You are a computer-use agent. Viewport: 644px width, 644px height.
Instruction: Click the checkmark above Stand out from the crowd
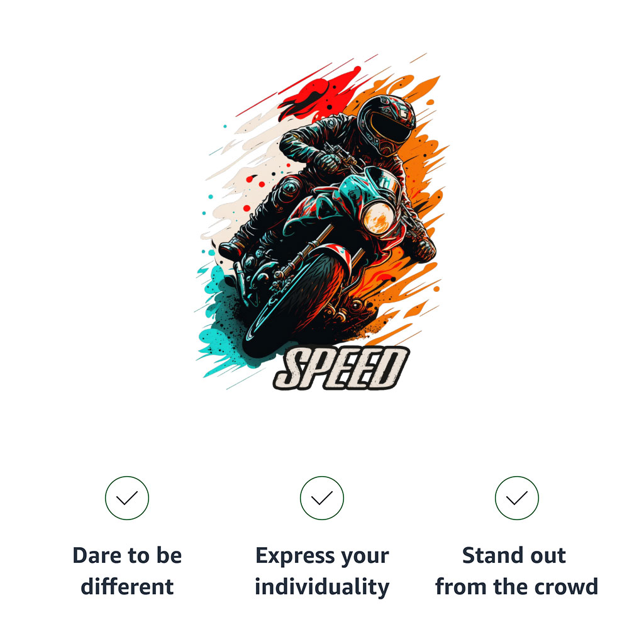516,498
